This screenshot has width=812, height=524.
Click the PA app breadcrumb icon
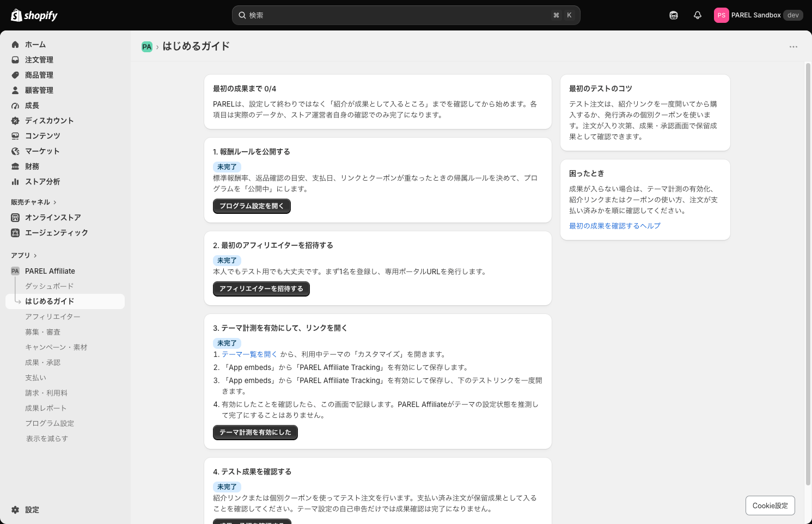click(146, 47)
